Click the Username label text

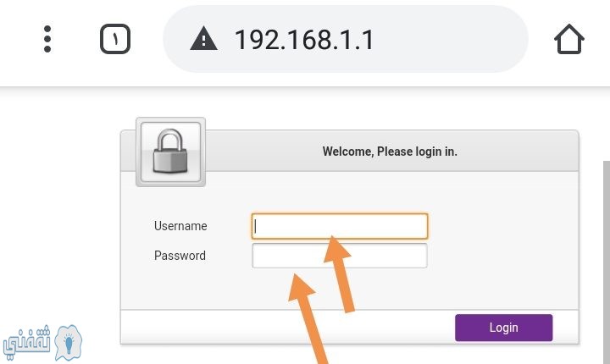click(x=180, y=226)
